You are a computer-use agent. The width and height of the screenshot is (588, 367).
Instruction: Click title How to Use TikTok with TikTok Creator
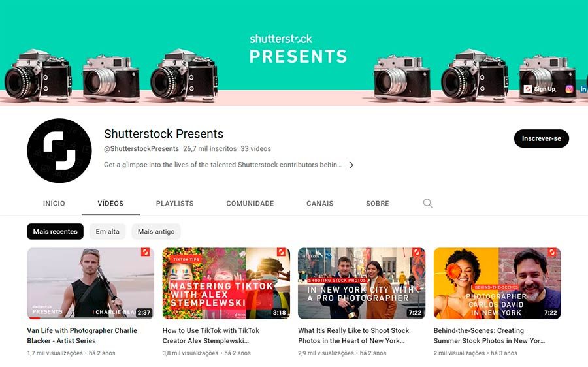pyautogui.click(x=211, y=336)
